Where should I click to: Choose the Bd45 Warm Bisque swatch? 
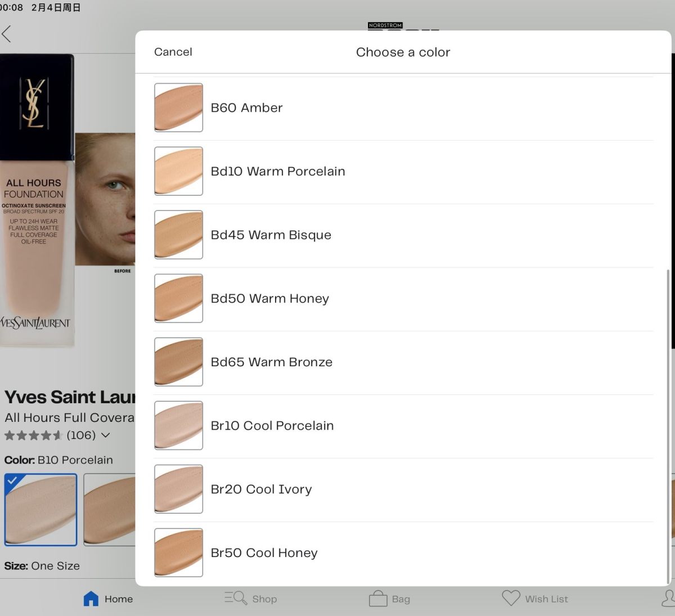click(178, 235)
